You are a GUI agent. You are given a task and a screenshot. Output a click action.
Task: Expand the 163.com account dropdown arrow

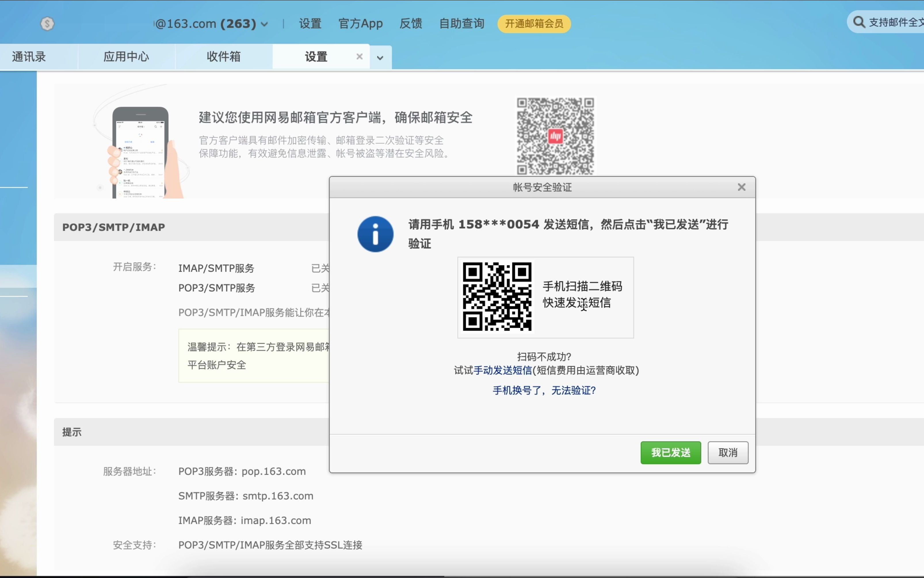(x=264, y=24)
